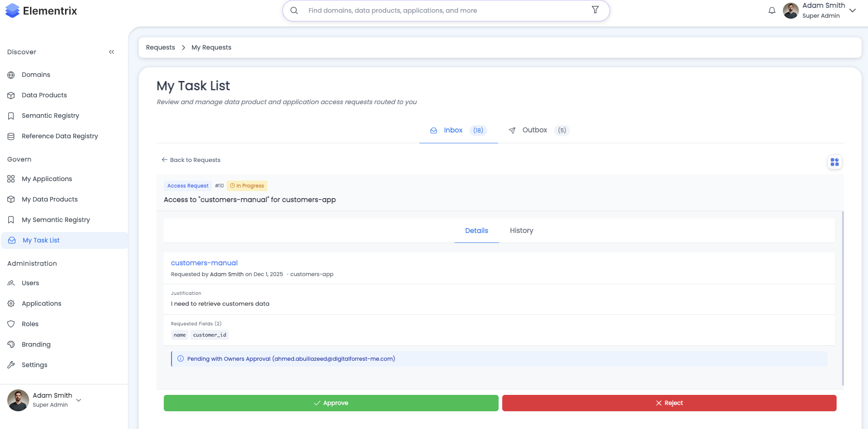868x429 pixels.
Task: Switch to the Outbox tab
Action: pyautogui.click(x=535, y=130)
